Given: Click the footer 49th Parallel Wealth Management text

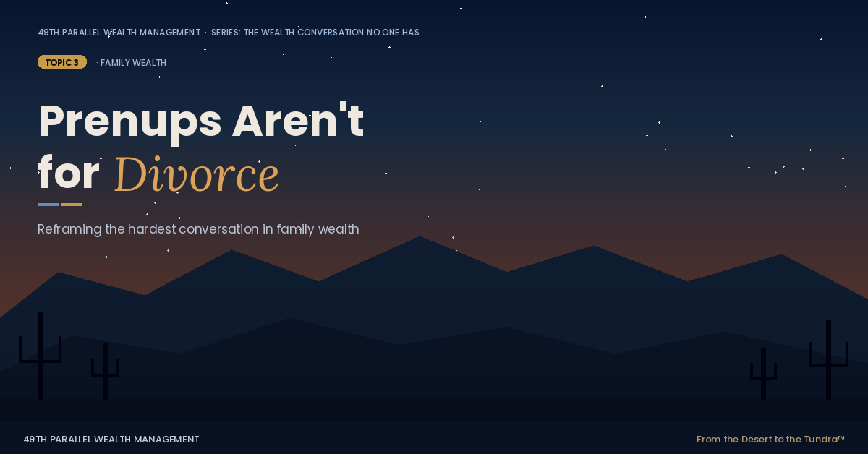Looking at the screenshot, I should pyautogui.click(x=111, y=439).
